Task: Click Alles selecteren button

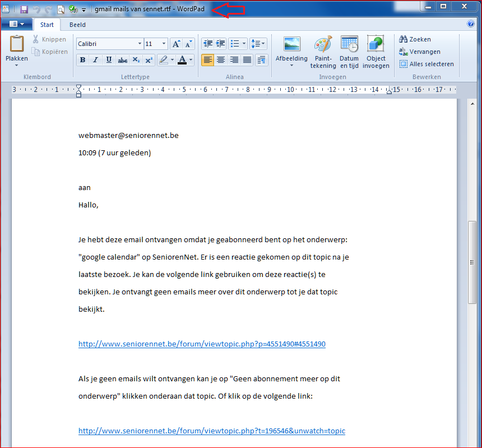Action: pyautogui.click(x=427, y=64)
